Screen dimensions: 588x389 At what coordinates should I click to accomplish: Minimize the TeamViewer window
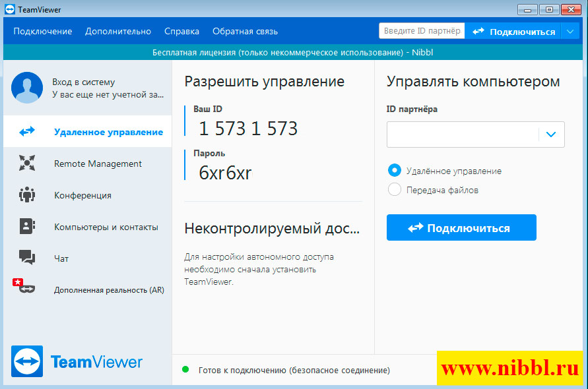[527, 9]
